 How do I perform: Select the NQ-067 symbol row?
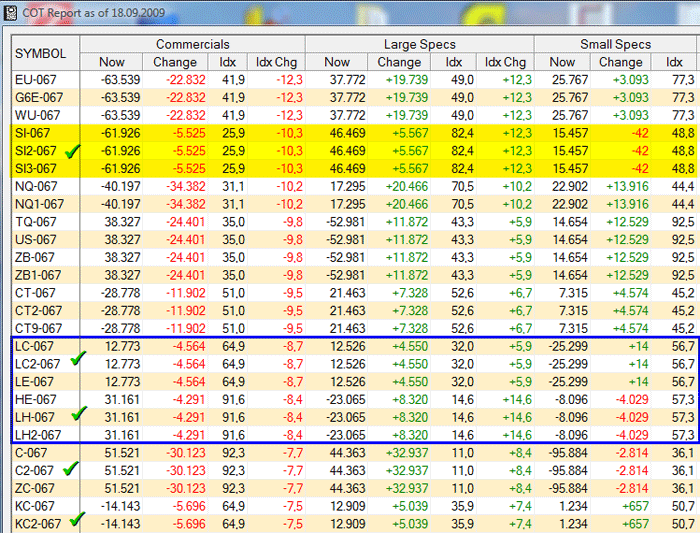(x=38, y=186)
